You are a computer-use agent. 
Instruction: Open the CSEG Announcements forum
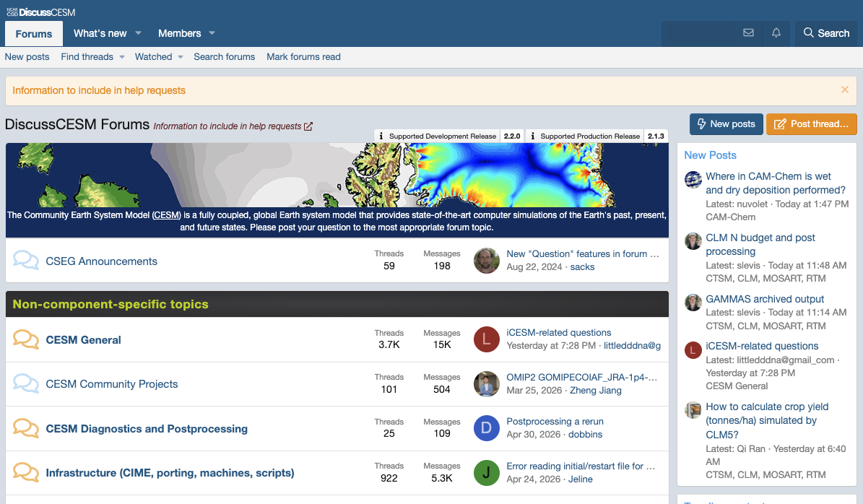101,261
